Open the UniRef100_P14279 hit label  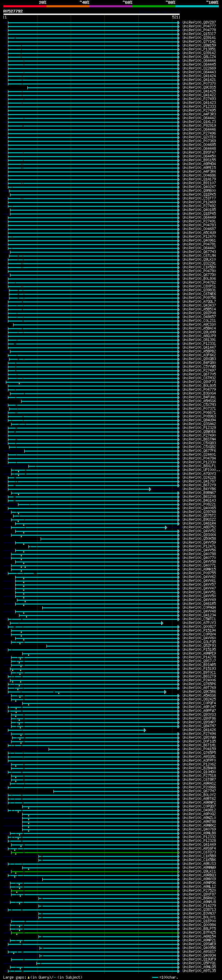pos(199,906)
